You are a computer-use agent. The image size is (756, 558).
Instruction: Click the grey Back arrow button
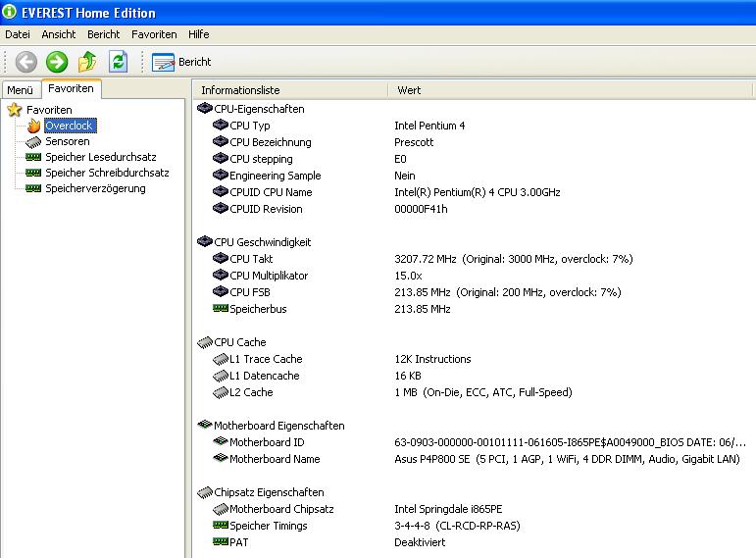[x=26, y=62]
